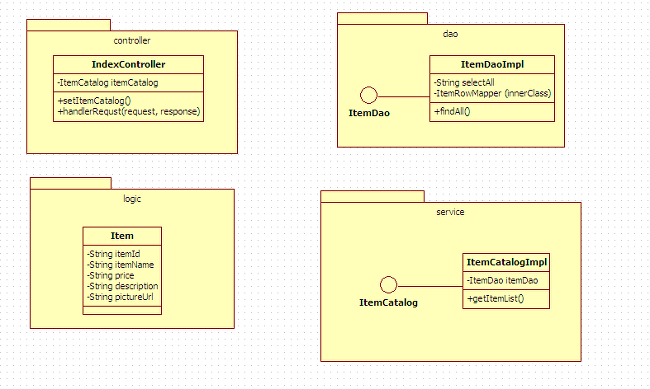Click the -String price attribute

pyautogui.click(x=110, y=275)
